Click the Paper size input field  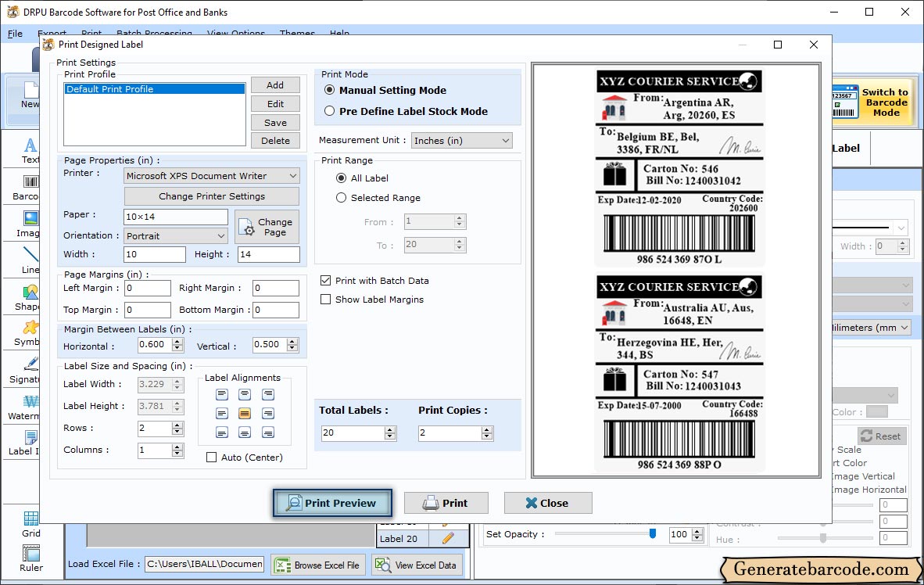click(x=176, y=217)
